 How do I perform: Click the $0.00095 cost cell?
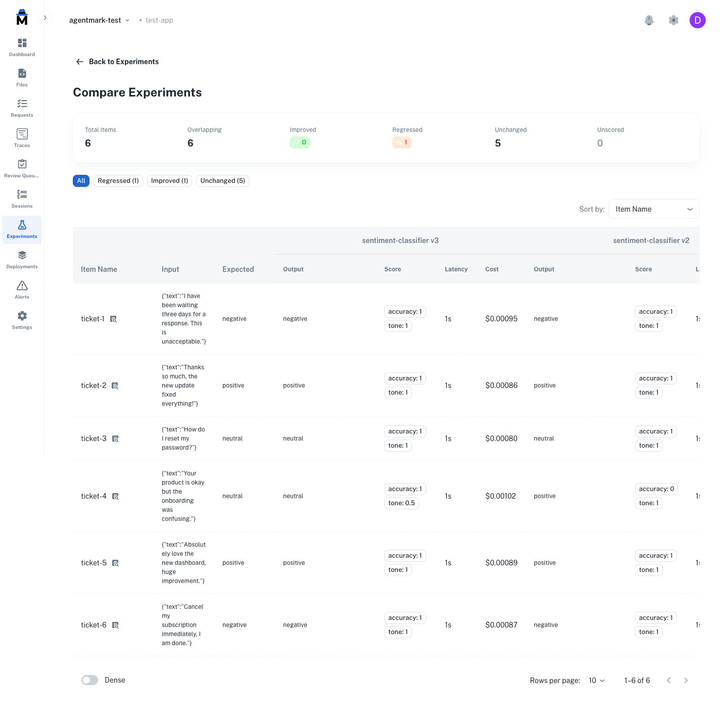tap(502, 319)
